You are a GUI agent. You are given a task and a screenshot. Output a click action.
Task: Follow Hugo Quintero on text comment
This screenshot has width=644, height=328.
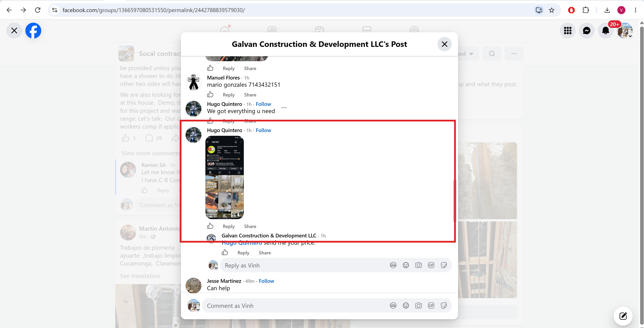click(x=263, y=104)
